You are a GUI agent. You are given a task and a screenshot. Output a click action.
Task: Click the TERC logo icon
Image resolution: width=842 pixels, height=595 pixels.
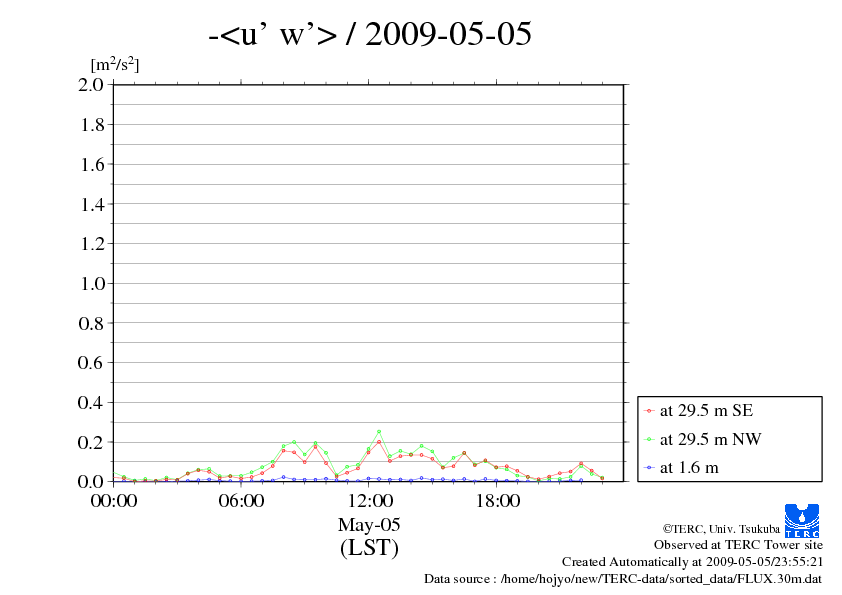point(802,520)
